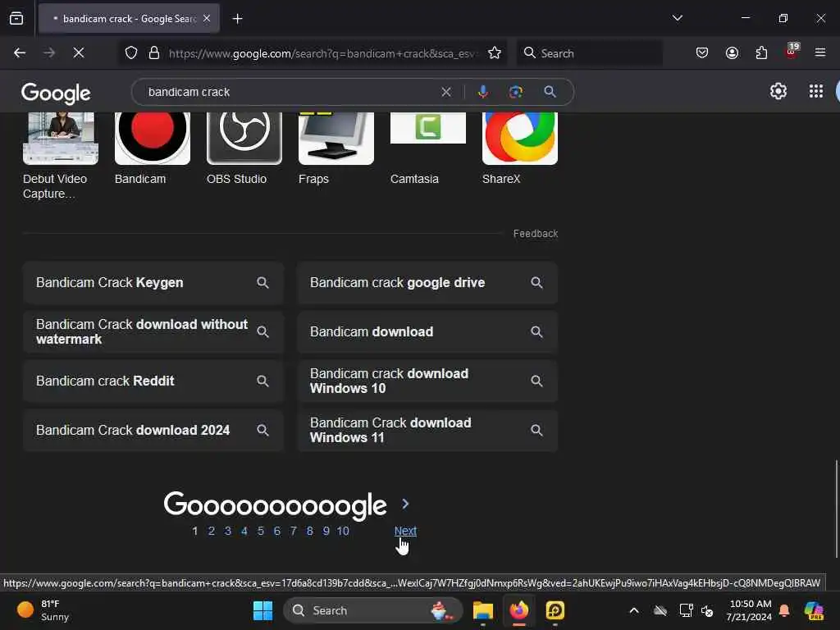This screenshot has height=630, width=840.
Task: Show hidden system tray icons
Action: (634, 610)
